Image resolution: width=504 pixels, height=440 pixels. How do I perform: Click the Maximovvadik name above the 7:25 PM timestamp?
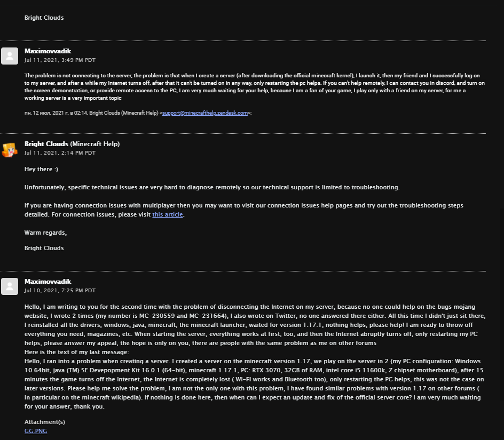tap(48, 282)
